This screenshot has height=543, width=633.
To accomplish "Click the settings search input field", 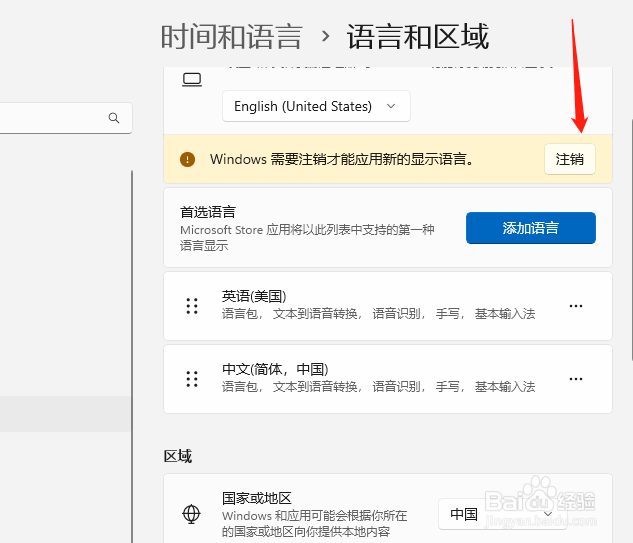I will pyautogui.click(x=66, y=118).
